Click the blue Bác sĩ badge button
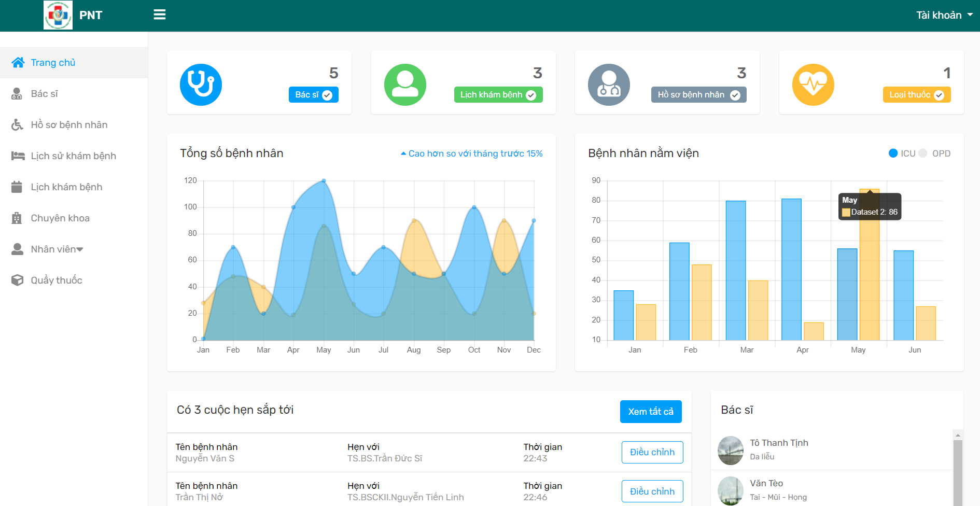 pyautogui.click(x=313, y=95)
